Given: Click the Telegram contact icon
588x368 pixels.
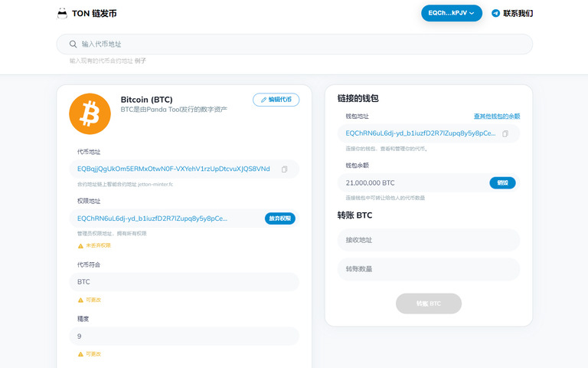Looking at the screenshot, I should point(496,14).
